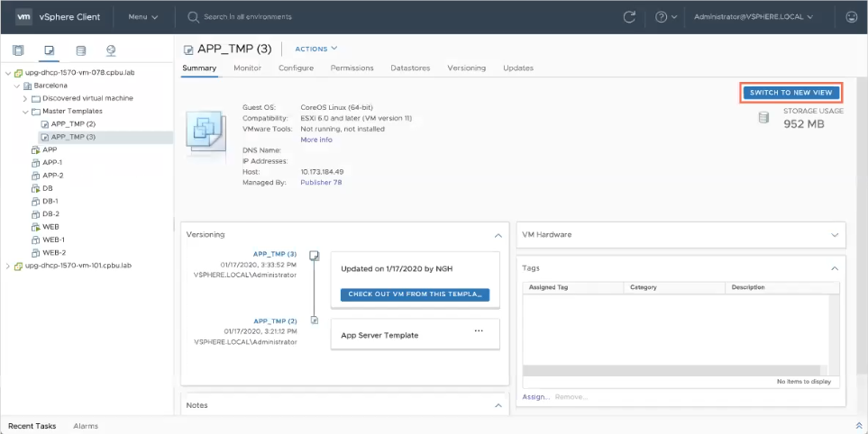This screenshot has width=868, height=434.
Task: Select the Summary tab
Action: click(x=199, y=68)
